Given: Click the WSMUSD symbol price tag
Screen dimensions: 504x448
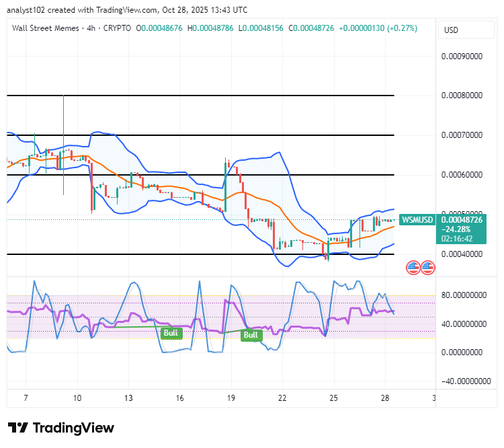Looking at the screenshot, I should (417, 220).
